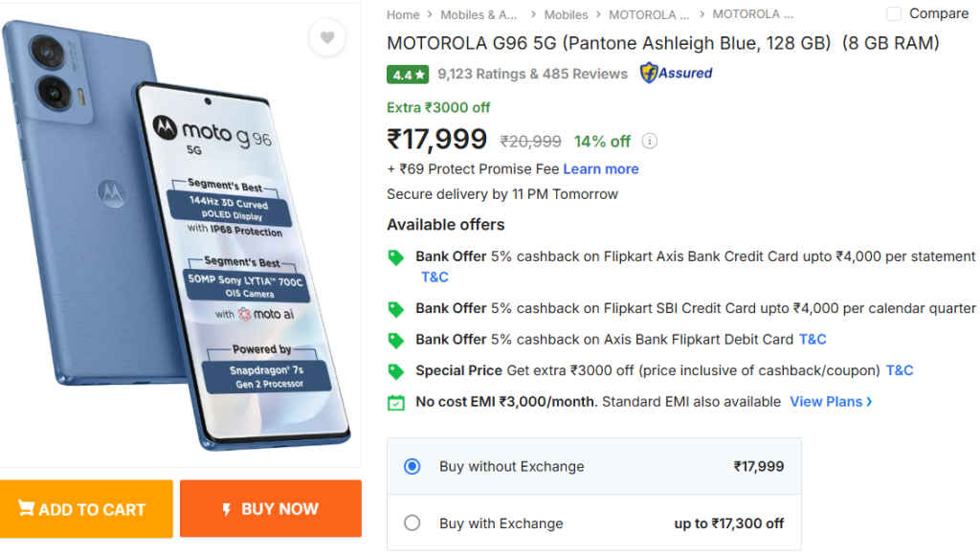The image size is (980, 556).
Task: Select the Buy with Exchange radio button
Action: pyautogui.click(x=412, y=523)
